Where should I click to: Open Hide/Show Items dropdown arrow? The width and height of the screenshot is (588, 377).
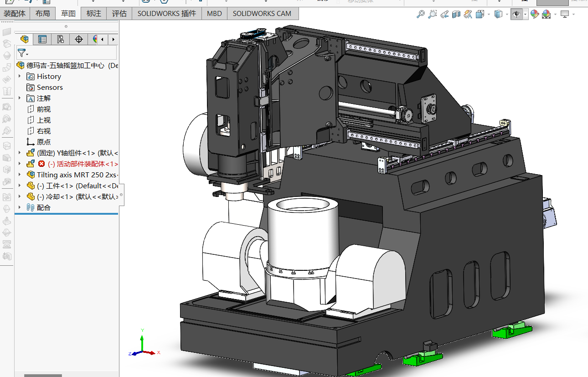click(x=525, y=15)
